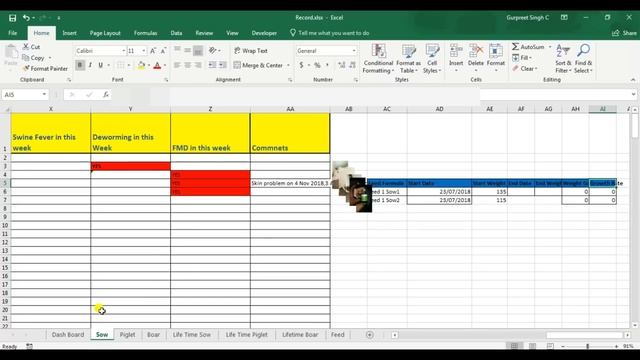Open the Borders icon in Font group
This screenshot has height=360, width=640.
click(120, 65)
